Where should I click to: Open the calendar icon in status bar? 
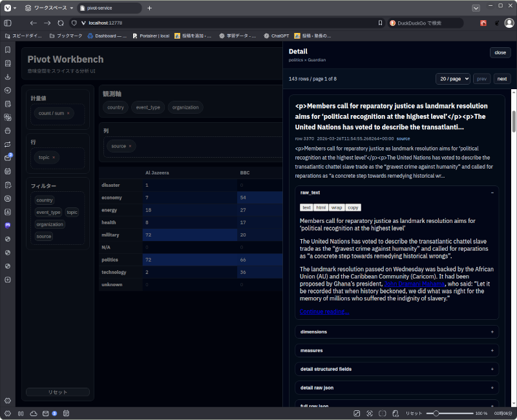click(66, 413)
